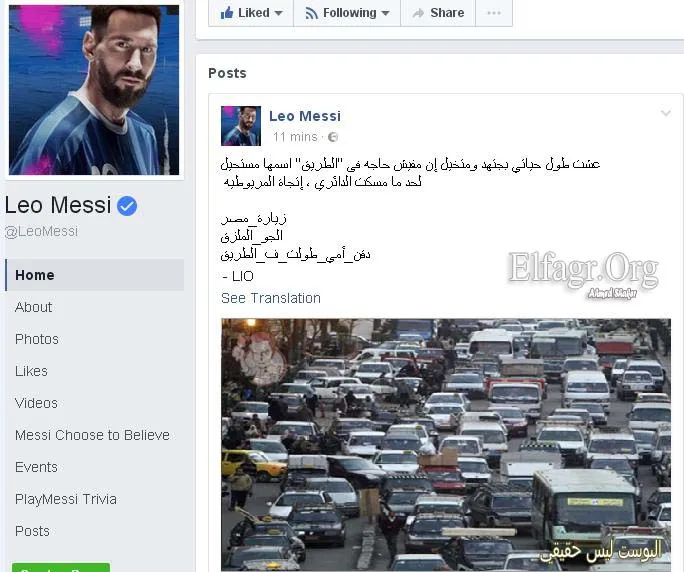Open the traffic jam photo in the post
This screenshot has width=684, height=572.
click(446, 444)
